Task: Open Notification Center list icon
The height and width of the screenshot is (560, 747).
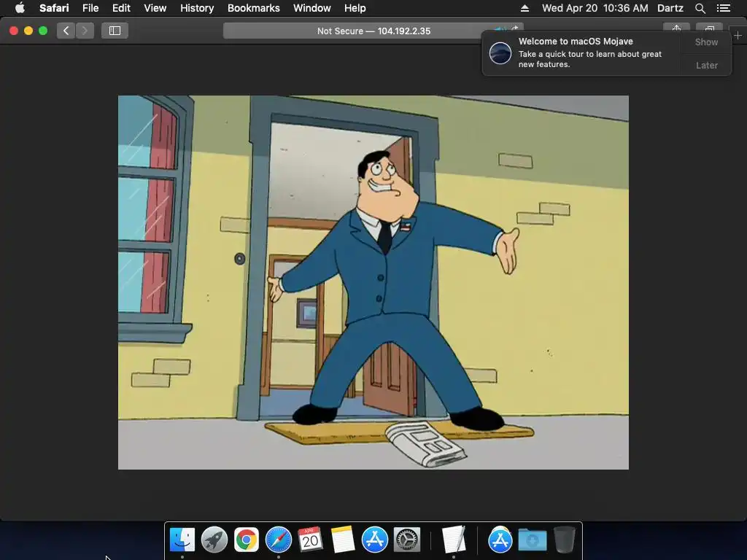Action: (x=723, y=8)
